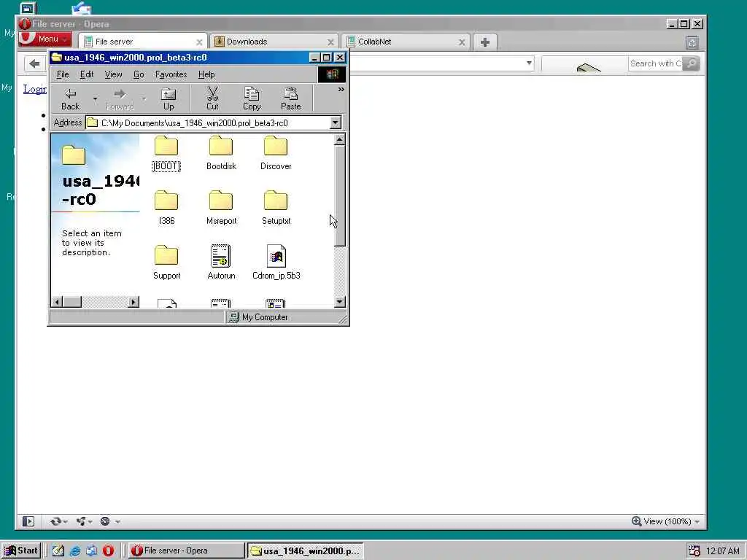Open the Opera Menu button

45,39
